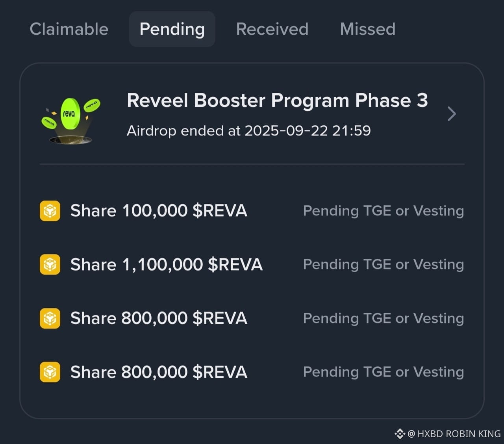
Task: Click the airdrop ended date text
Action: pos(249,130)
